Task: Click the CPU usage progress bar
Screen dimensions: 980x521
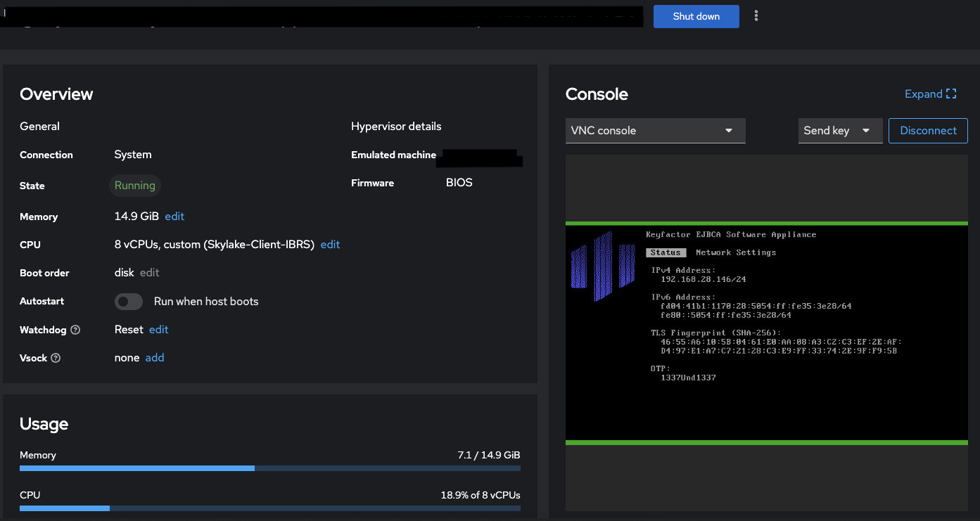Action: point(270,508)
